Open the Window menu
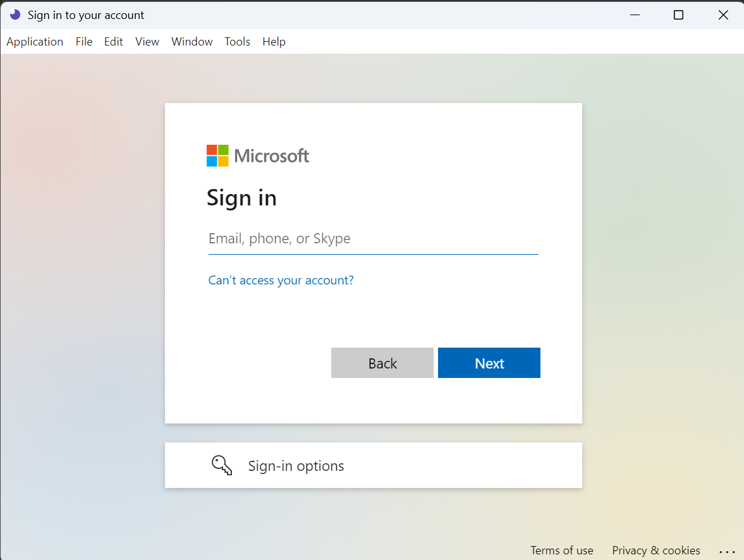The height and width of the screenshot is (560, 744). point(192,42)
